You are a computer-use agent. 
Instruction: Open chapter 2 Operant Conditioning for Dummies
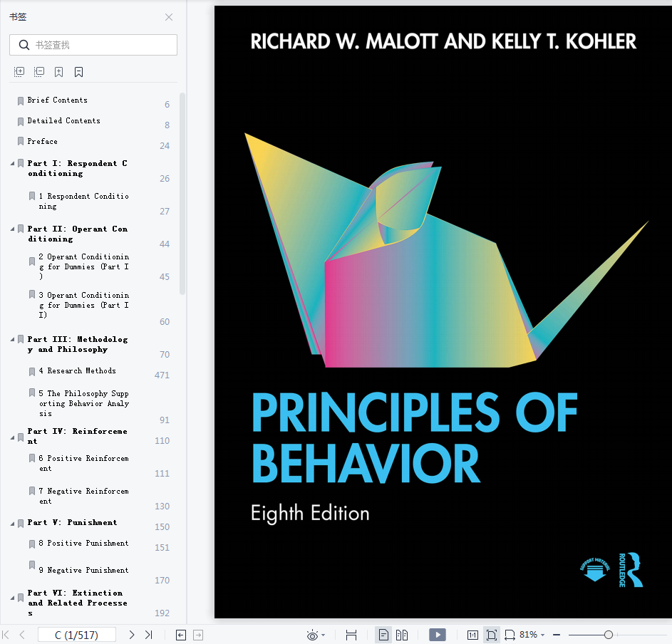click(x=83, y=266)
